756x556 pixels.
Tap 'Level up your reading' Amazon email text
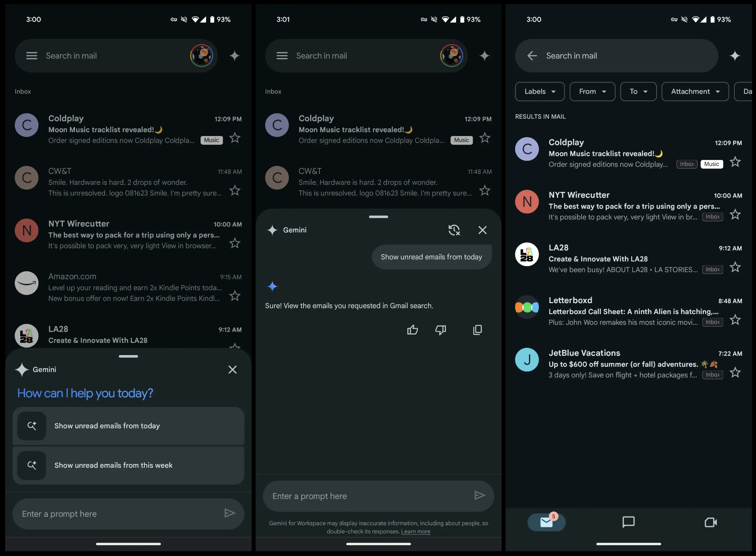tap(135, 288)
